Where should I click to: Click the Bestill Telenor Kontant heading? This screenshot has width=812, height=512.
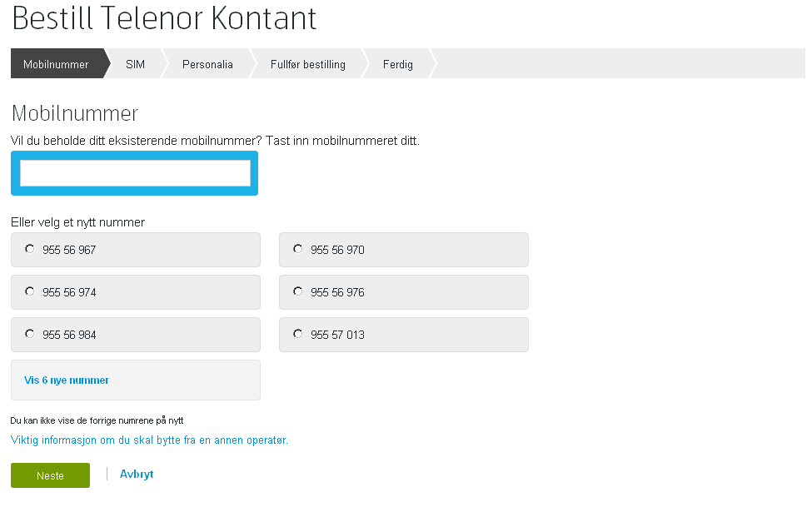[x=163, y=17]
